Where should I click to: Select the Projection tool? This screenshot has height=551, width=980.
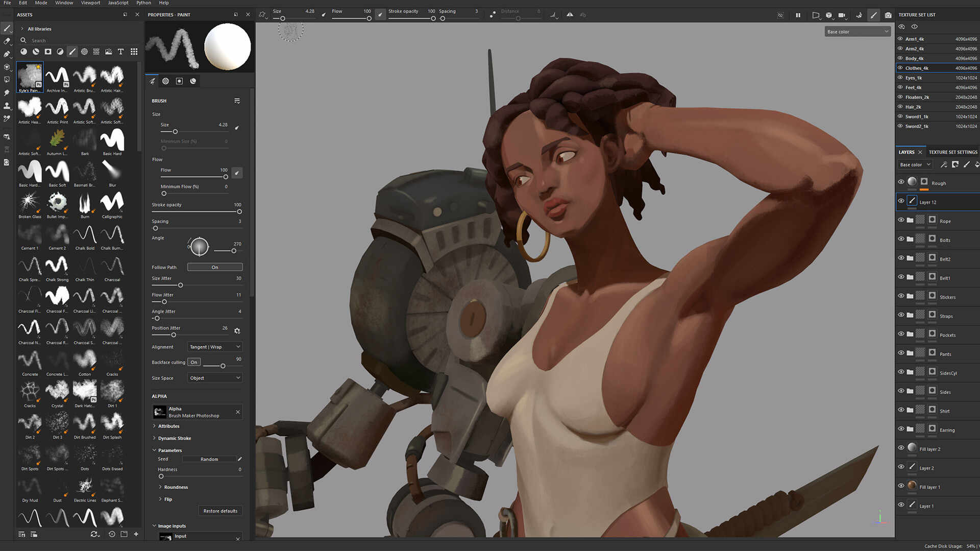click(x=7, y=53)
